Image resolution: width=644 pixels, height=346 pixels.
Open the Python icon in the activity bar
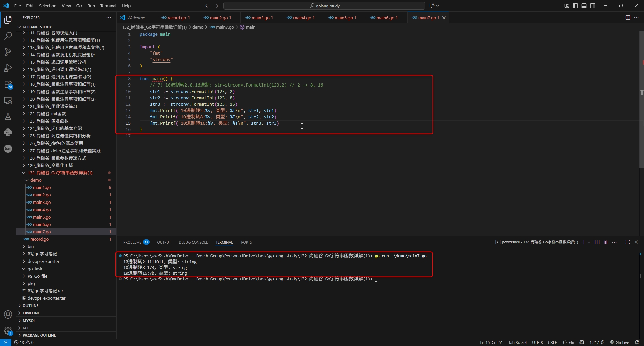pyautogui.click(x=8, y=132)
